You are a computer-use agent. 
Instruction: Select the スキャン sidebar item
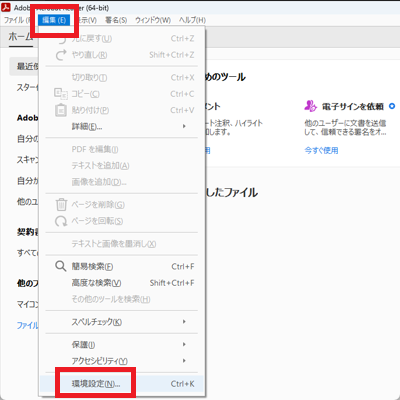27,160
